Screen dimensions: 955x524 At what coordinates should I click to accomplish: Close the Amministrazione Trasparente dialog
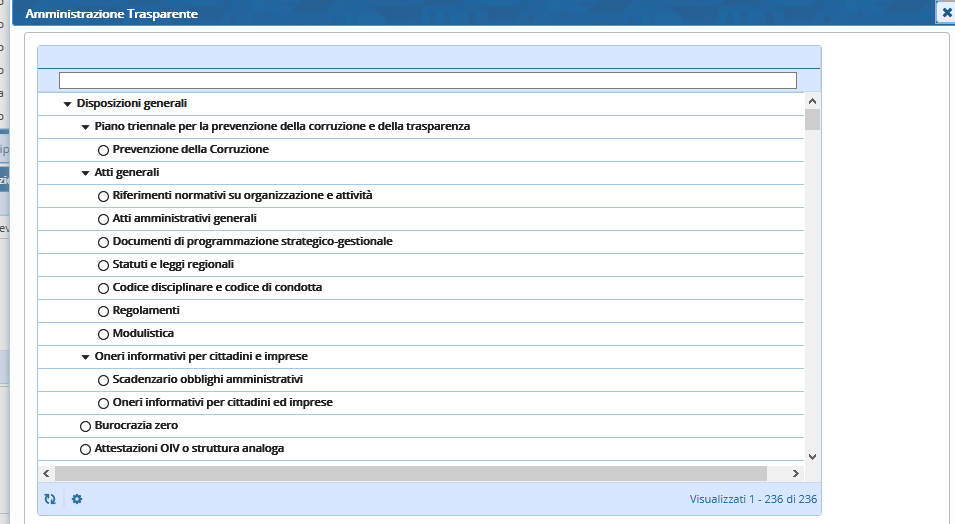coord(946,13)
